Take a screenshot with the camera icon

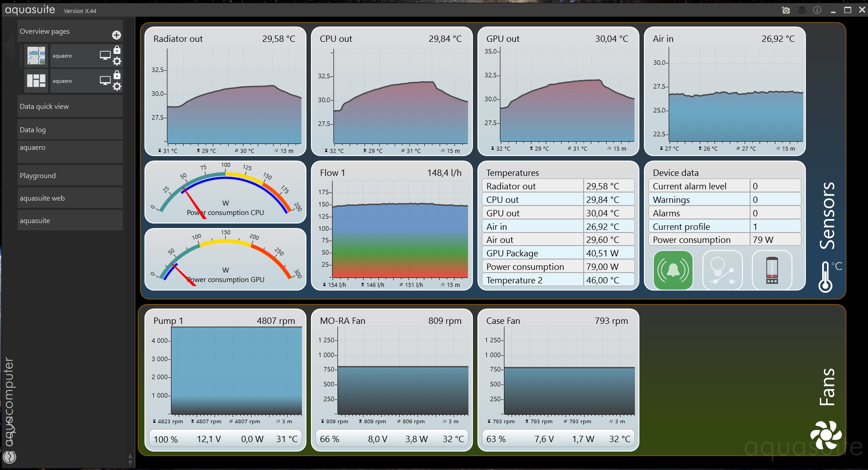tap(786, 10)
